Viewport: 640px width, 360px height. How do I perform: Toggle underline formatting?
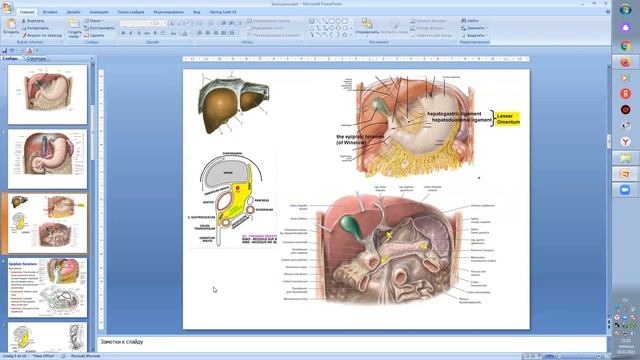(139, 33)
